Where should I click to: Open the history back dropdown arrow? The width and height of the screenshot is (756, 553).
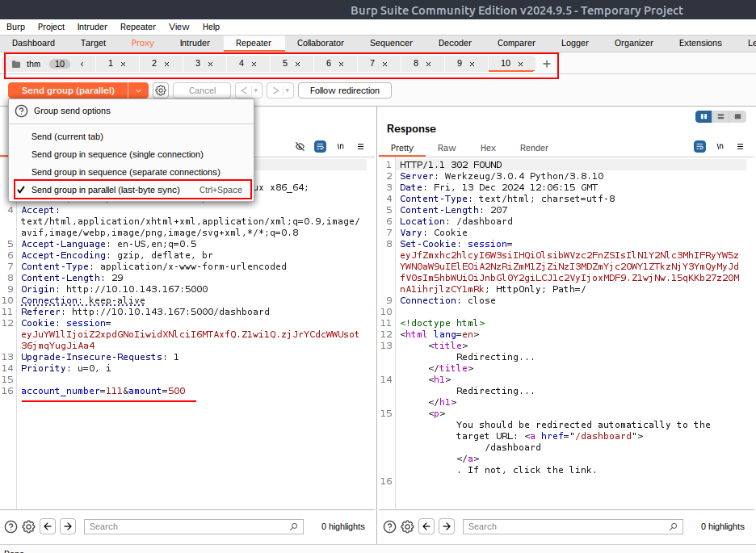(x=255, y=90)
